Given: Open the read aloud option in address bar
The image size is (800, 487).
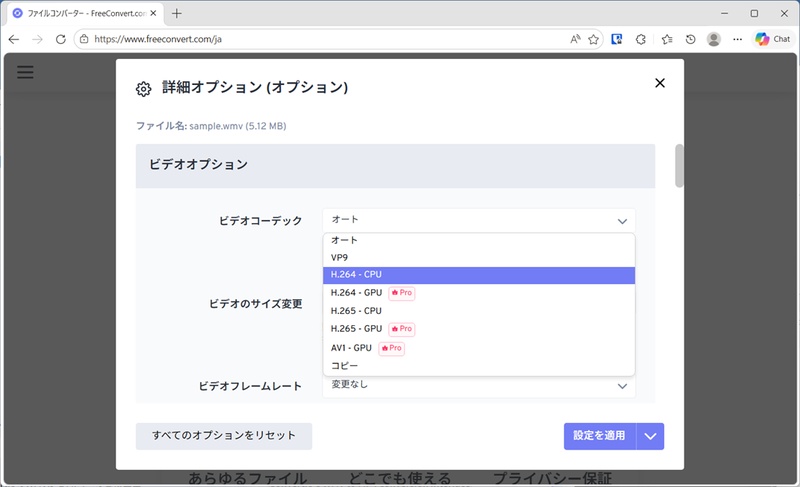Looking at the screenshot, I should pyautogui.click(x=575, y=39).
